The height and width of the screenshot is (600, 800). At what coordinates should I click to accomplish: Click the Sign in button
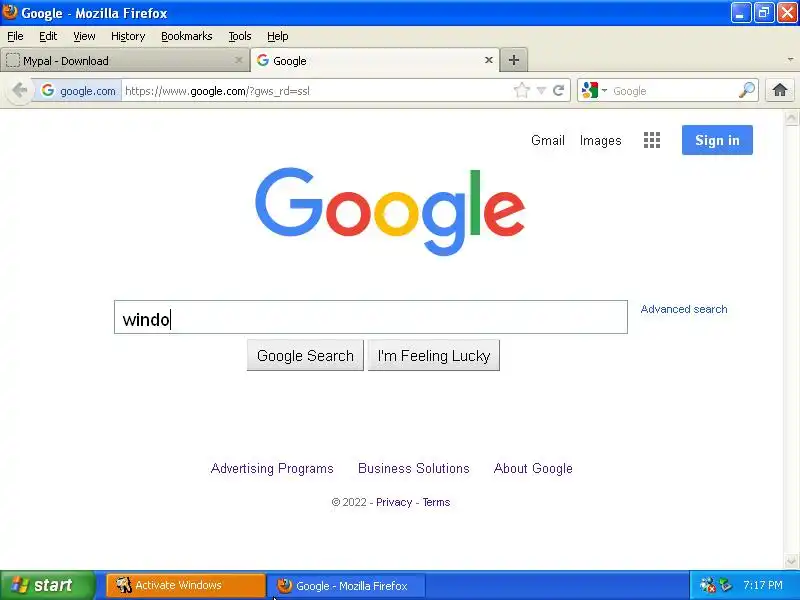point(717,140)
